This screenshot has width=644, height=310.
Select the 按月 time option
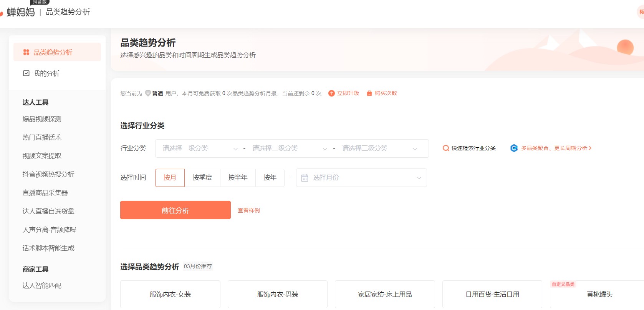[170, 178]
